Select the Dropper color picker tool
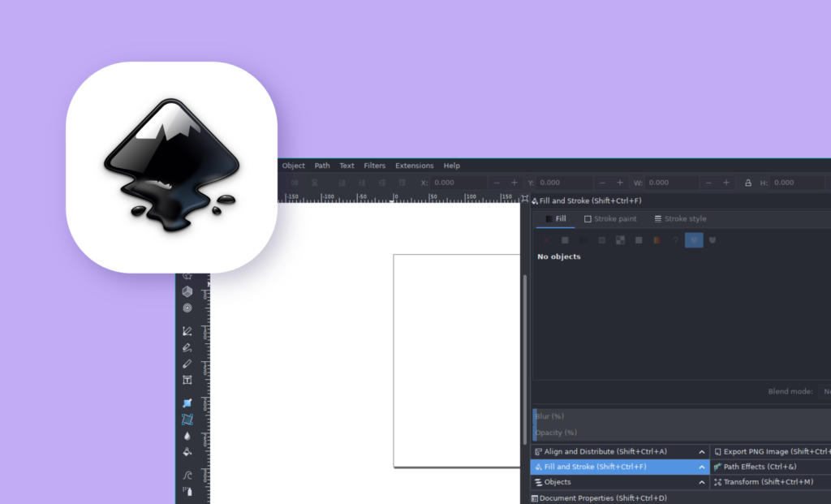 (187, 436)
